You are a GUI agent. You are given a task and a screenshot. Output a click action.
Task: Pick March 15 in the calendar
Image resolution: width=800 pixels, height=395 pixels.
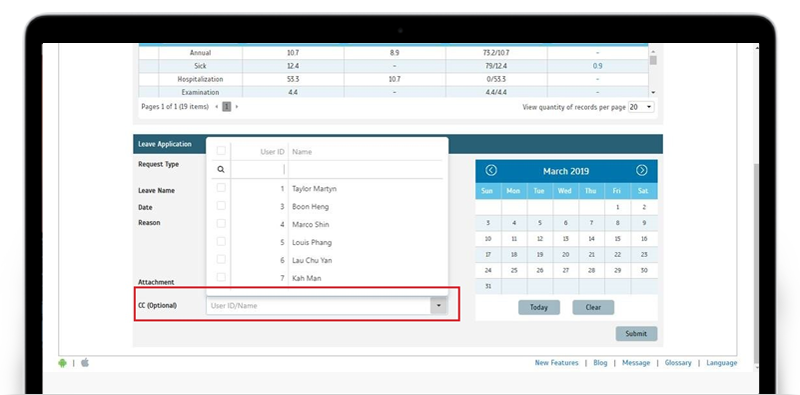pos(617,238)
